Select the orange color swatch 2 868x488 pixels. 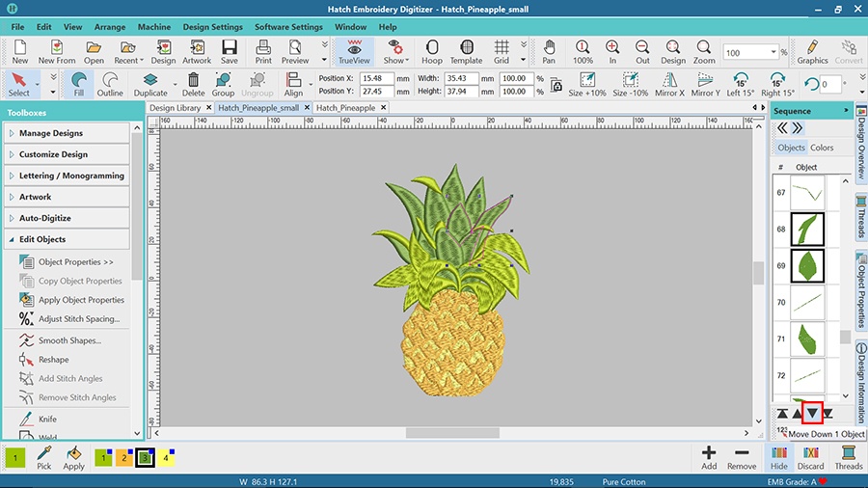click(123, 458)
